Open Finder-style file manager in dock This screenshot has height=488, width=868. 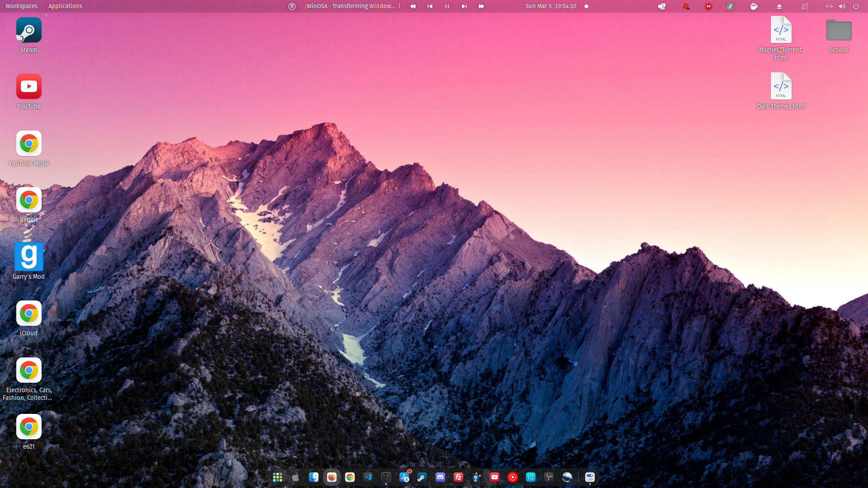[x=313, y=477]
